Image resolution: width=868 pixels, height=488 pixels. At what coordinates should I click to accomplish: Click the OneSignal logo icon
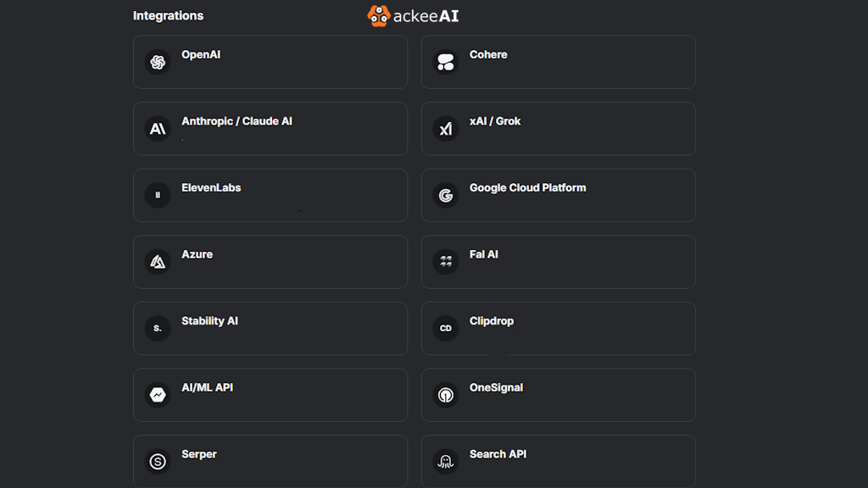tap(446, 395)
